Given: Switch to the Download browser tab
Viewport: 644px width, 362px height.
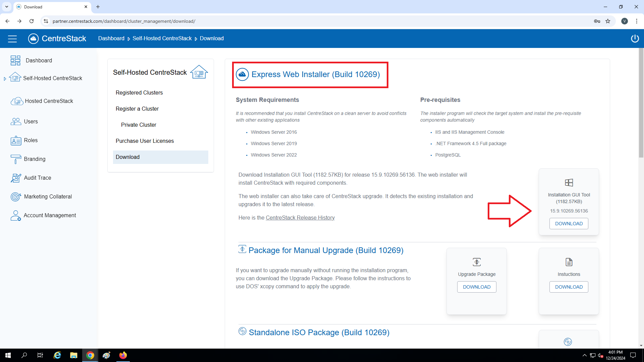Looking at the screenshot, I should (x=52, y=7).
